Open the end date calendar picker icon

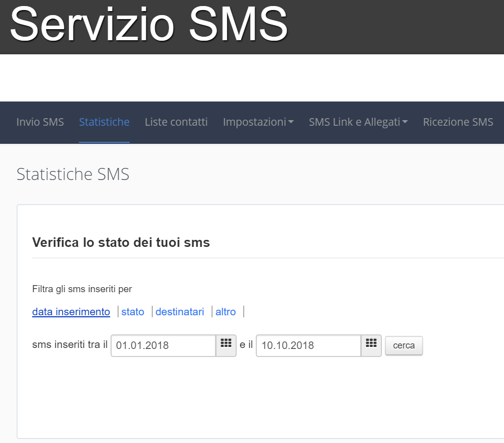click(x=371, y=345)
